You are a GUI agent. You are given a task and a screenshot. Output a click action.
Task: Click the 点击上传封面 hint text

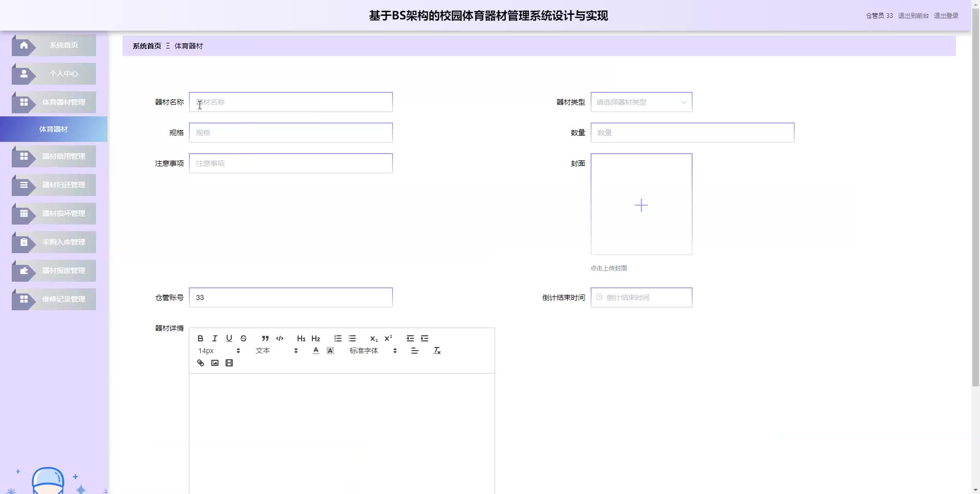tap(609, 268)
